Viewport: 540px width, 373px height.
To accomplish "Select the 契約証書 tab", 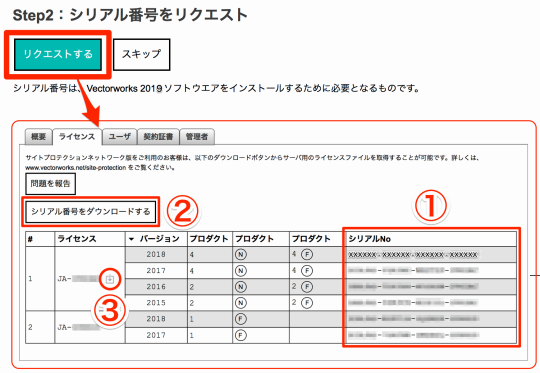I will (x=158, y=137).
